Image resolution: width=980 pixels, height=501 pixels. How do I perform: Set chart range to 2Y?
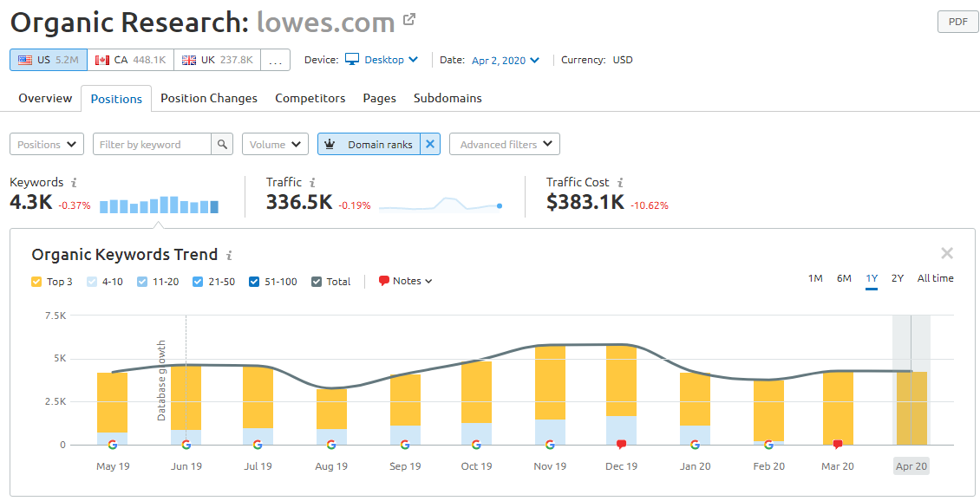(x=898, y=278)
